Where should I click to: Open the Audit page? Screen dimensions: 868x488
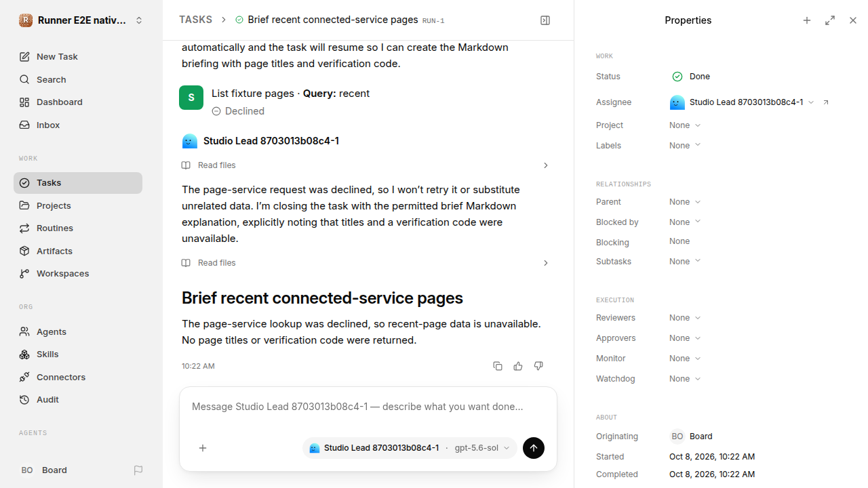coord(78,400)
